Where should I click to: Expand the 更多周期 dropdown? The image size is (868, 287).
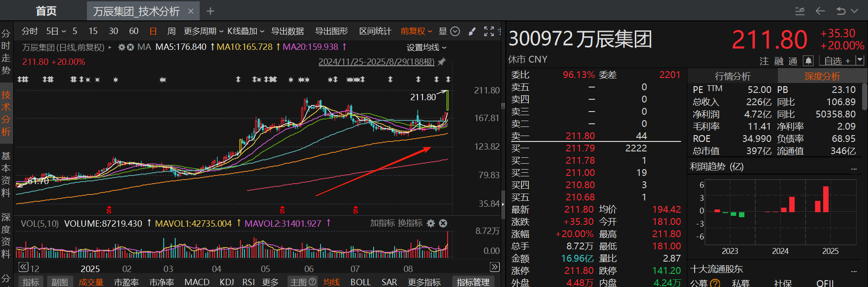[203, 31]
